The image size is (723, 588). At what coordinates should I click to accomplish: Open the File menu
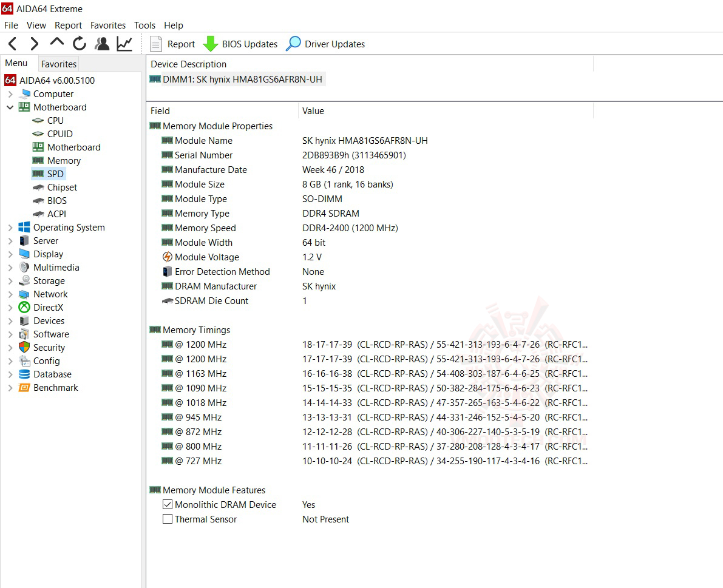point(11,25)
